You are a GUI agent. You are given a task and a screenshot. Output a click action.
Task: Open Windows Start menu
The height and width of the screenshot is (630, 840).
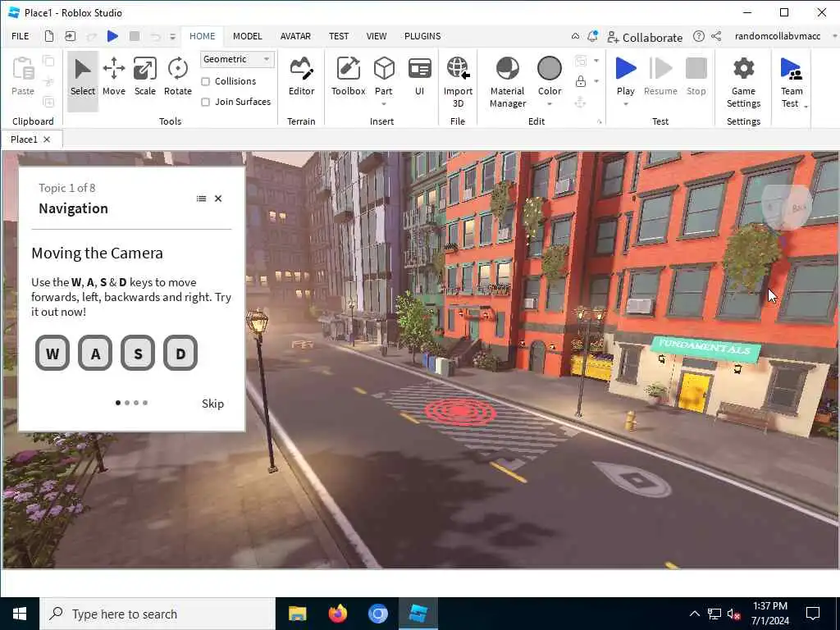pyautogui.click(x=20, y=614)
